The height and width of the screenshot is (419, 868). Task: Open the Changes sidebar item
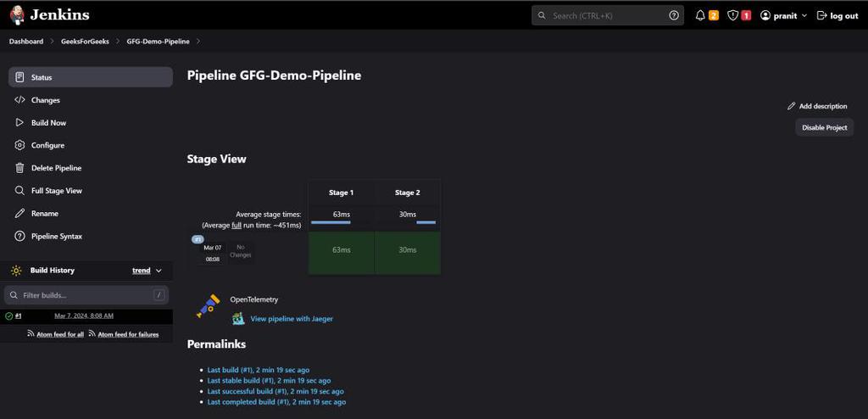pos(90,100)
